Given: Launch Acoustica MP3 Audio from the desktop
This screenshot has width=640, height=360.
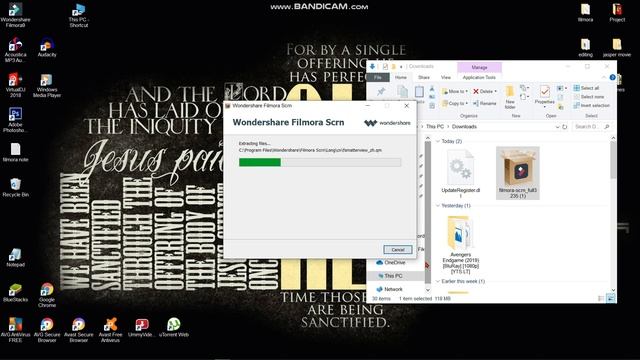Looking at the screenshot, I should click(16, 50).
